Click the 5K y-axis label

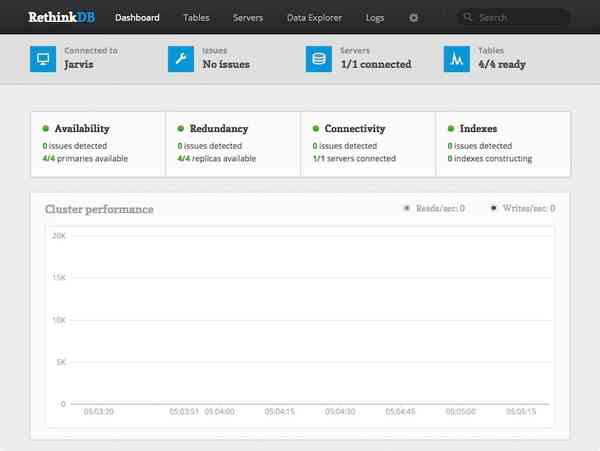pos(61,362)
